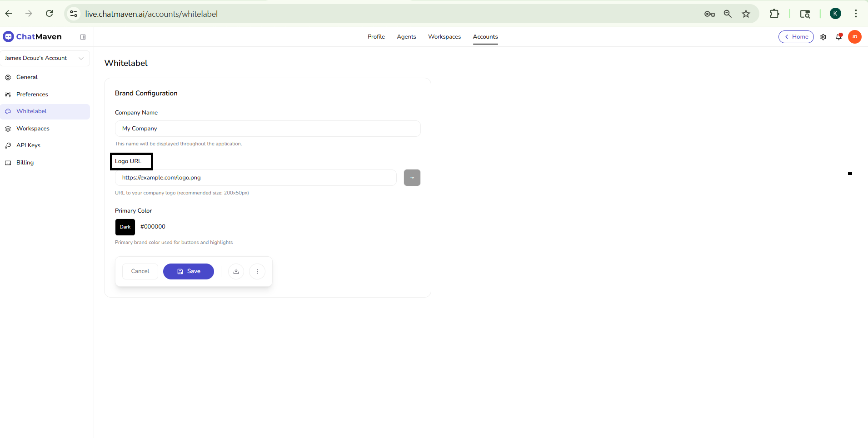Click the Cancel button
The height and width of the screenshot is (438, 868).
pyautogui.click(x=140, y=271)
